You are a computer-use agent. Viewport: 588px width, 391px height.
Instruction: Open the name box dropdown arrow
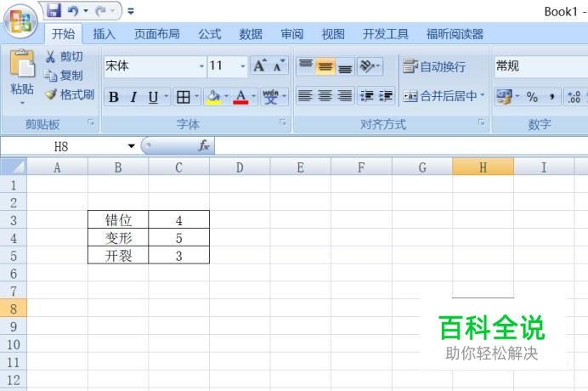tap(131, 146)
